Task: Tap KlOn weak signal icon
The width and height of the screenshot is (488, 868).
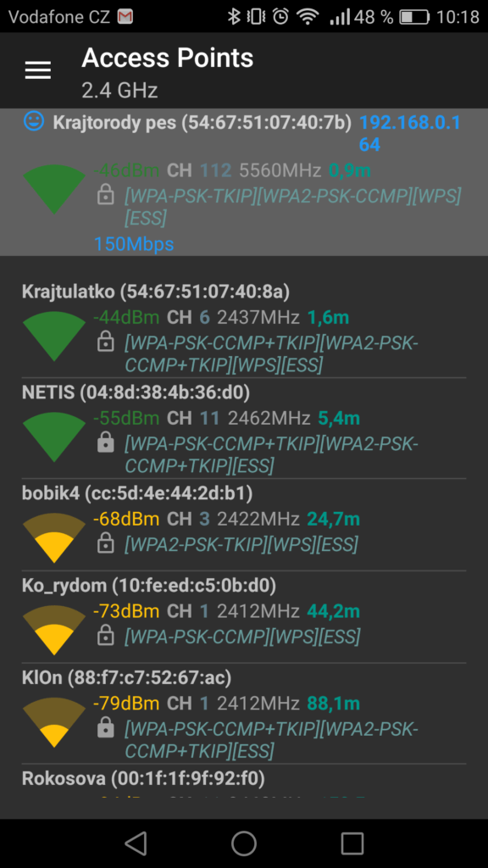Action: [x=53, y=722]
